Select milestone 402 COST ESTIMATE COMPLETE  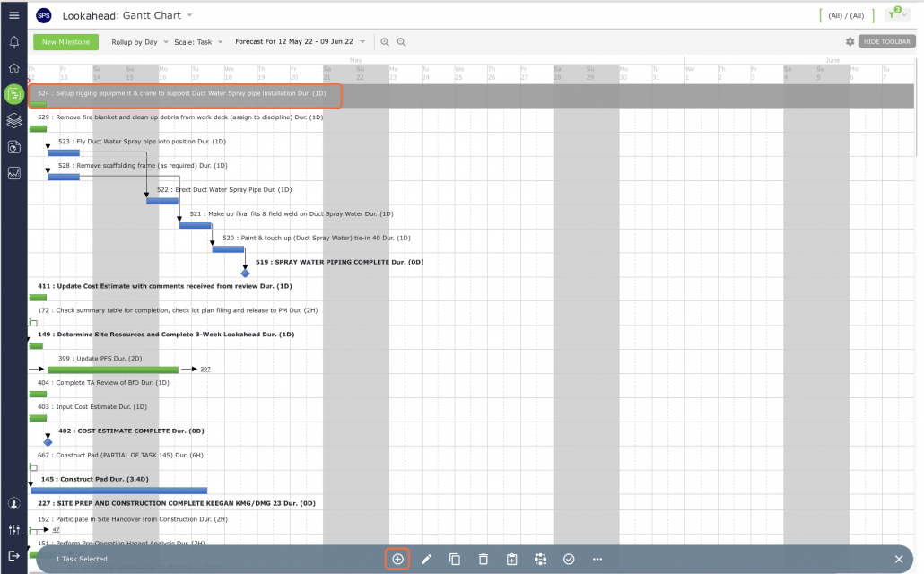pyautogui.click(x=131, y=431)
